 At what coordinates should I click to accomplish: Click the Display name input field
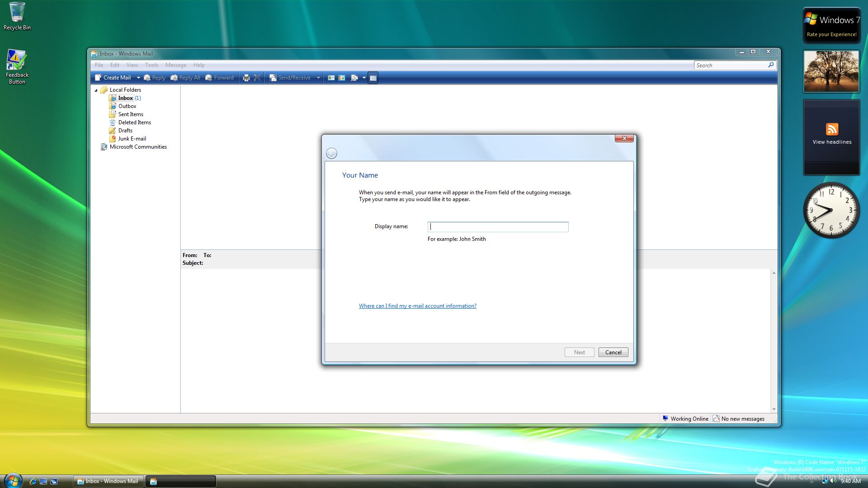pyautogui.click(x=498, y=227)
